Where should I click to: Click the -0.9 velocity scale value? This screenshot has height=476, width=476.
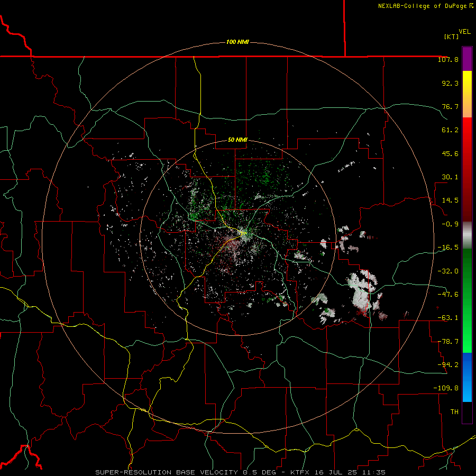(x=450, y=224)
